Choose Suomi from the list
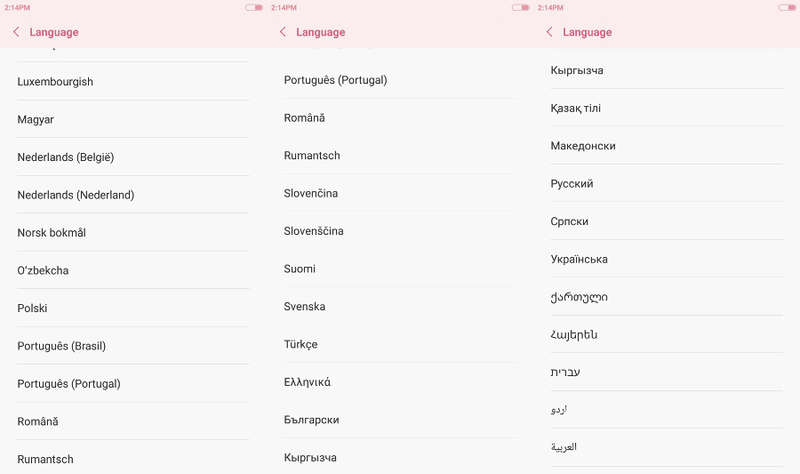Image resolution: width=800 pixels, height=474 pixels. (399, 269)
